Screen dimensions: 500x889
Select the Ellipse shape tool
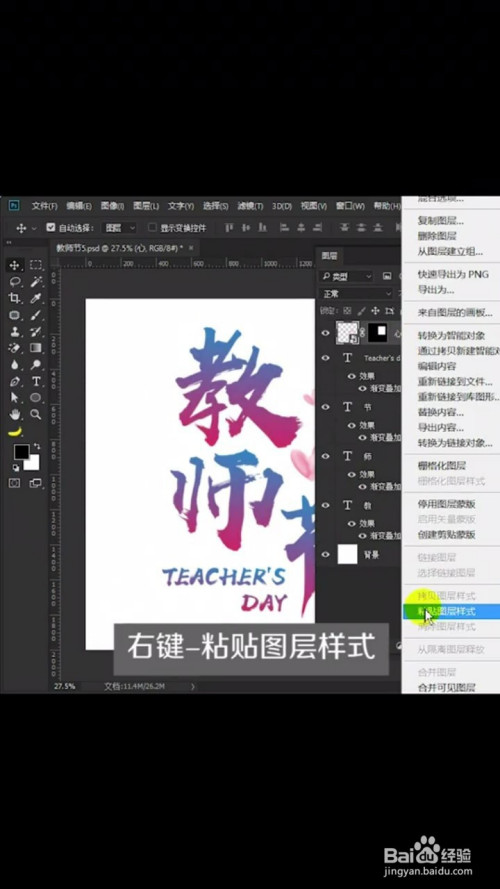click(x=36, y=397)
